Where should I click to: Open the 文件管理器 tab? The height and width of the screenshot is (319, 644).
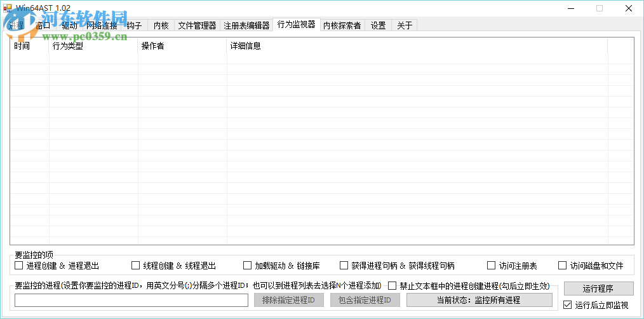click(197, 25)
